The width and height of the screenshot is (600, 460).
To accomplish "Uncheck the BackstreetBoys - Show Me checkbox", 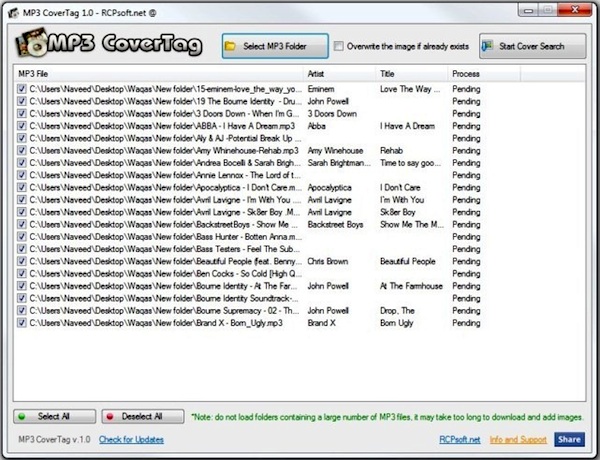I will (21, 224).
